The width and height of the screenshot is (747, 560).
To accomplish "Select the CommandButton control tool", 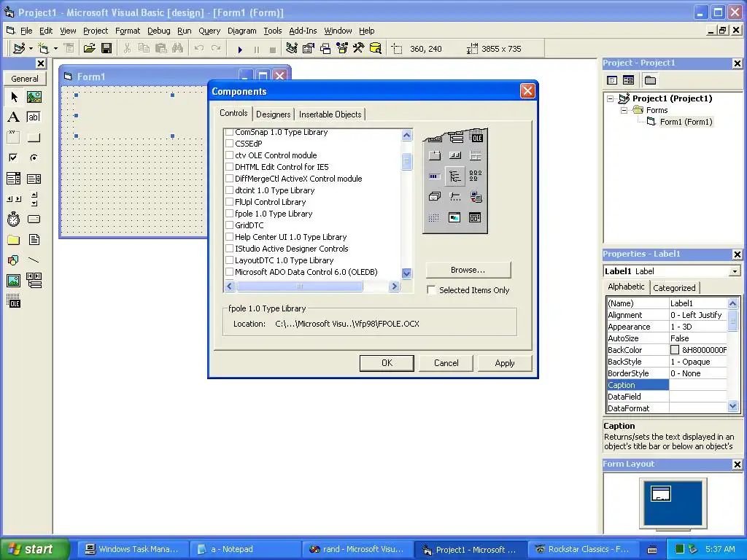I will click(34, 138).
